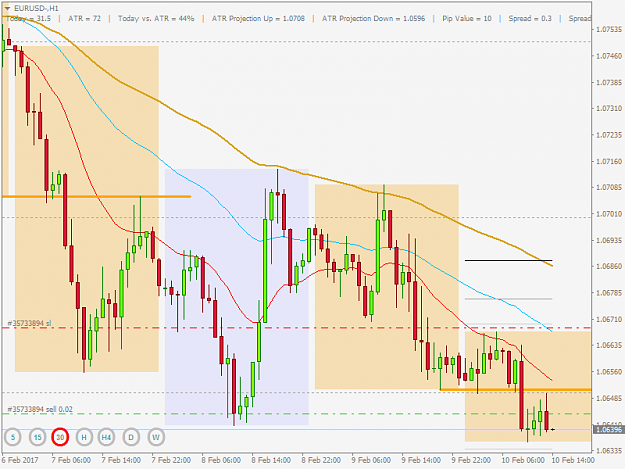Click the 1.07010 price scale label
This screenshot has height=469, width=625.
(x=609, y=214)
